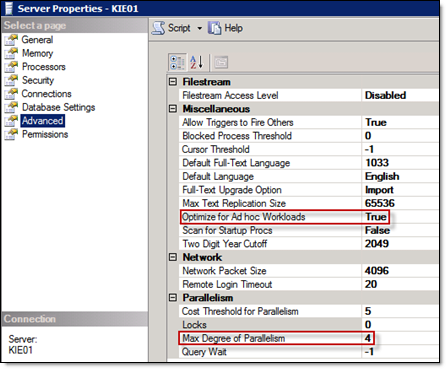Open the Database Settings page

click(x=58, y=107)
